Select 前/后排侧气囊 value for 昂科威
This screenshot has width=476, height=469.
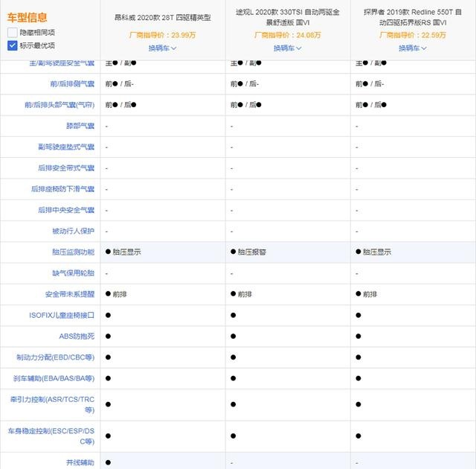click(119, 84)
